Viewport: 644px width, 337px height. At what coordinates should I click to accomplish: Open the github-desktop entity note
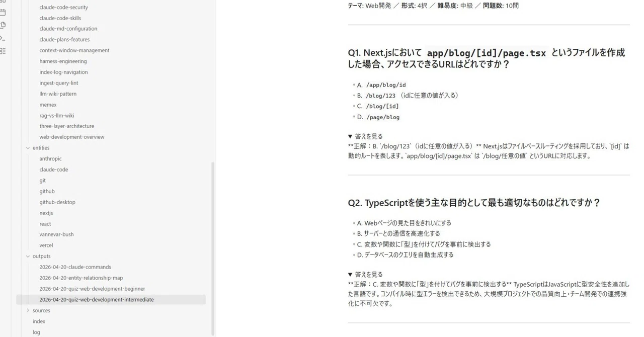[57, 202]
